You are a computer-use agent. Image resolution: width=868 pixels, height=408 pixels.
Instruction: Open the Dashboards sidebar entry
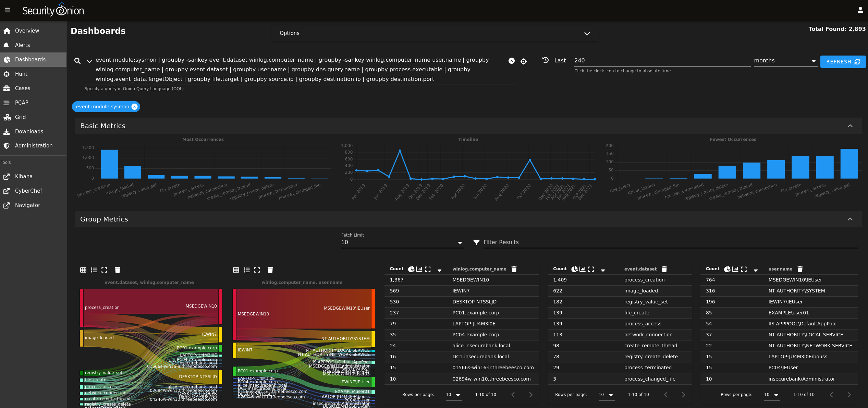[30, 59]
